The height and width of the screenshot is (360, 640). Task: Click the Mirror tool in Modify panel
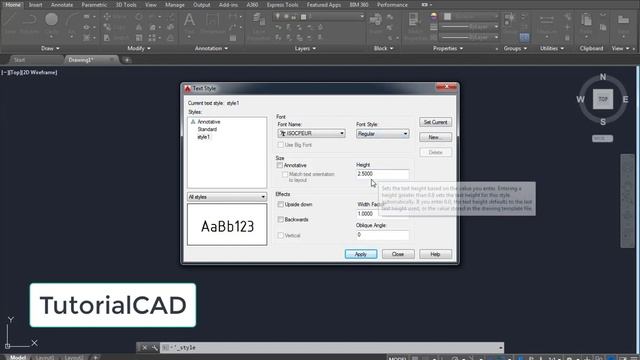click(x=139, y=27)
